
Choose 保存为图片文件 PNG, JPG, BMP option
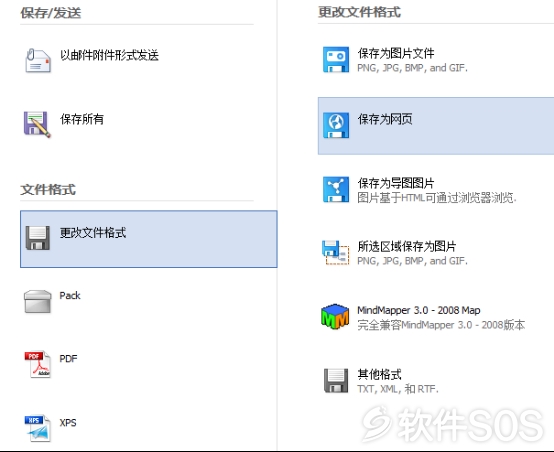[x=412, y=60]
